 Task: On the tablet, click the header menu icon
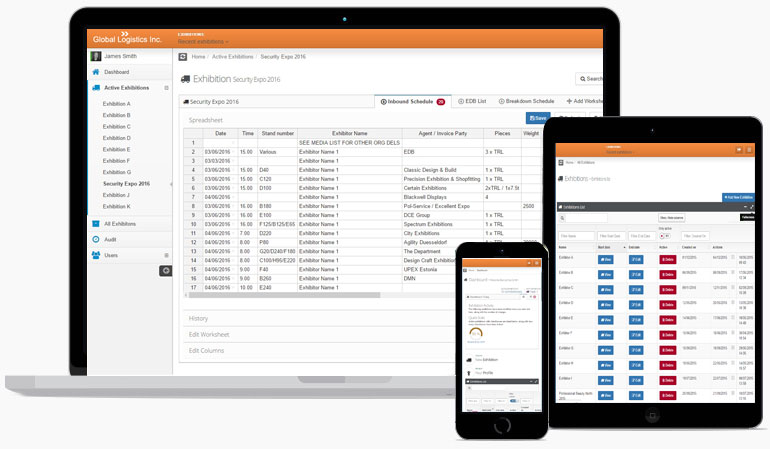click(x=749, y=150)
